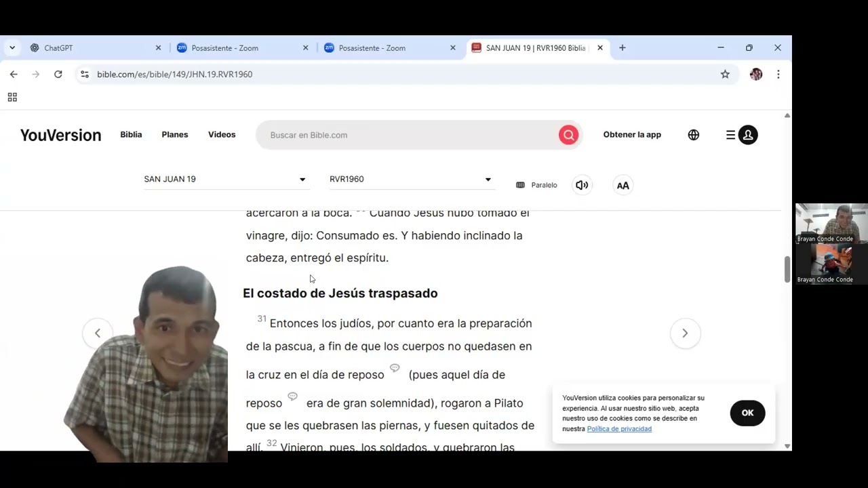Click the red search magnifier button
The width and height of the screenshot is (868, 488).
568,135
